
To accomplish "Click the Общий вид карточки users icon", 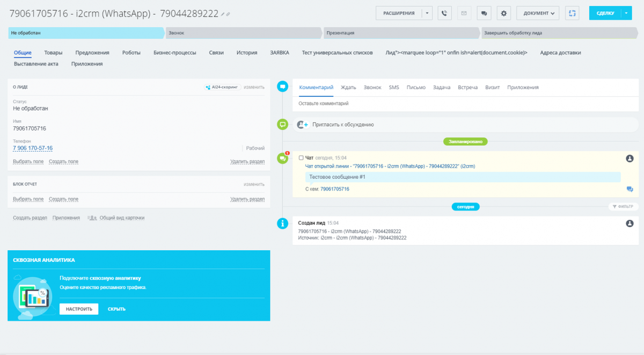I will click(x=92, y=218).
